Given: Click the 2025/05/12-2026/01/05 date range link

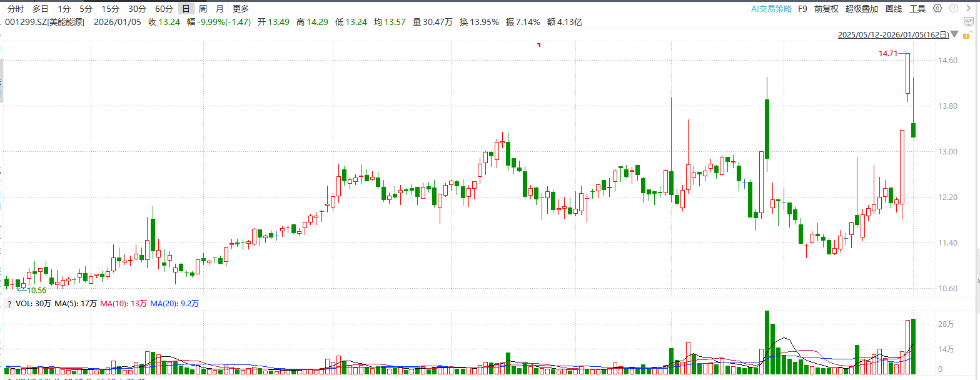Looking at the screenshot, I should click(894, 35).
